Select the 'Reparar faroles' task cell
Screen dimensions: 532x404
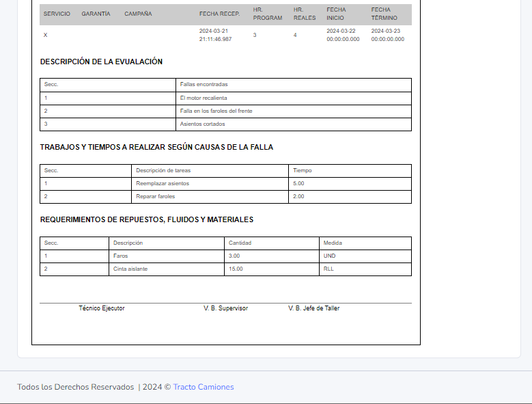[210, 197]
